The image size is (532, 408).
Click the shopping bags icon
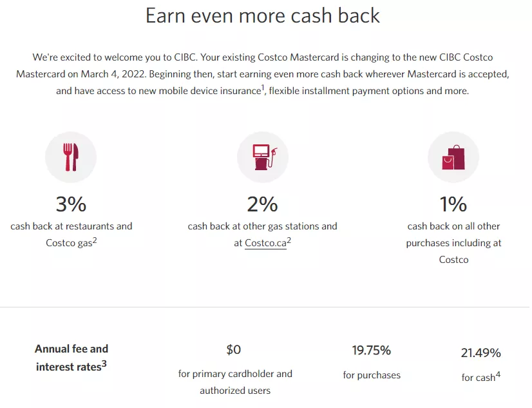click(x=453, y=157)
